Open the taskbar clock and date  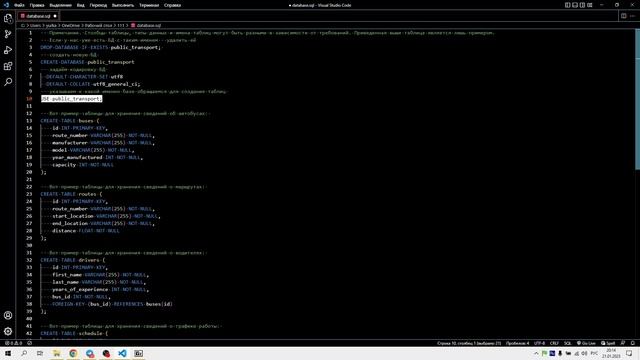(611, 353)
